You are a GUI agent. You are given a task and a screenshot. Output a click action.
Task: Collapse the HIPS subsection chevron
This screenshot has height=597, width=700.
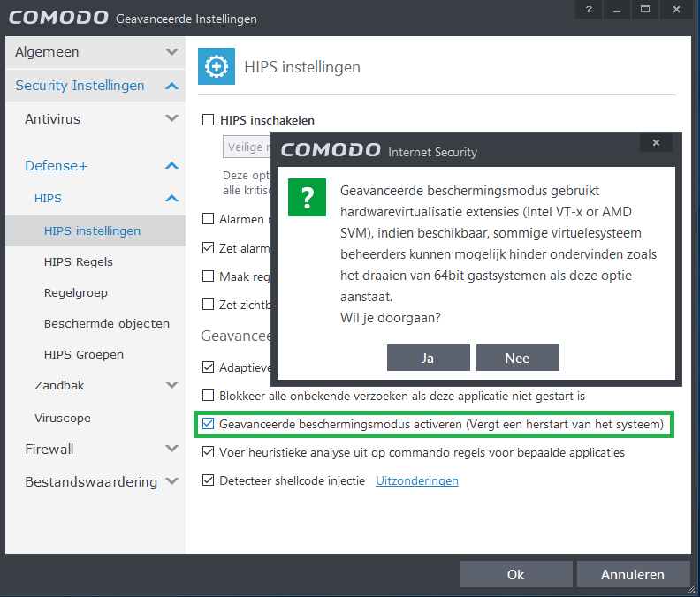171,198
